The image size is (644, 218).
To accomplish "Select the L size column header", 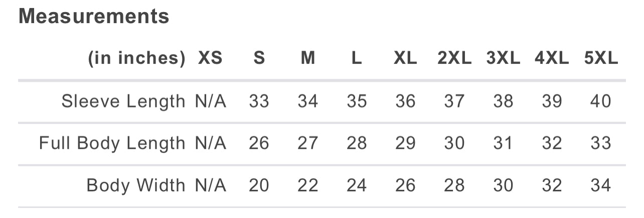I will (356, 59).
